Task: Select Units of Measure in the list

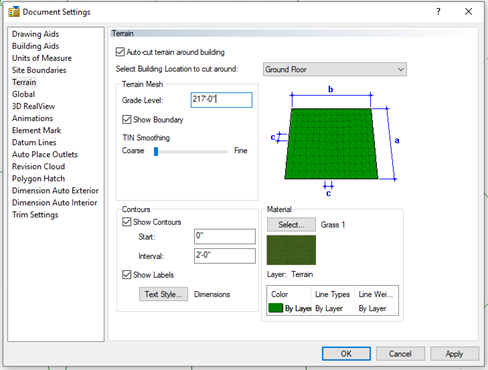Action: pos(42,58)
